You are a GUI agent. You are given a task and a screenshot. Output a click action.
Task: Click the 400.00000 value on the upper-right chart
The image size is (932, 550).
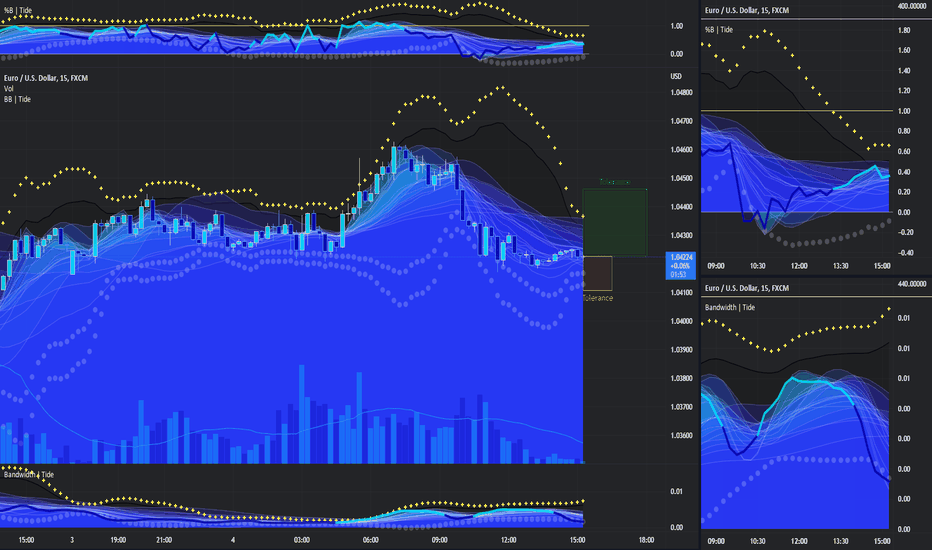tap(912, 6)
